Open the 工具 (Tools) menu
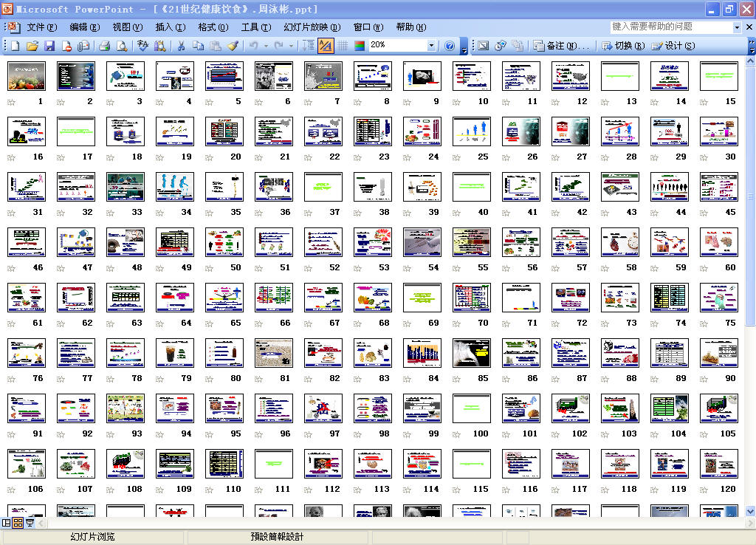The height and width of the screenshot is (545, 756). click(256, 27)
